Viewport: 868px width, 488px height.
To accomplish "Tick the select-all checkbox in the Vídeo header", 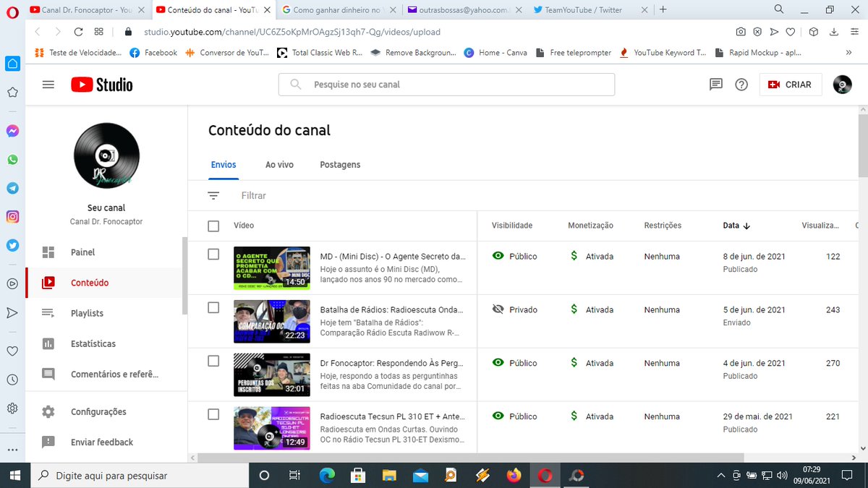I will (213, 226).
